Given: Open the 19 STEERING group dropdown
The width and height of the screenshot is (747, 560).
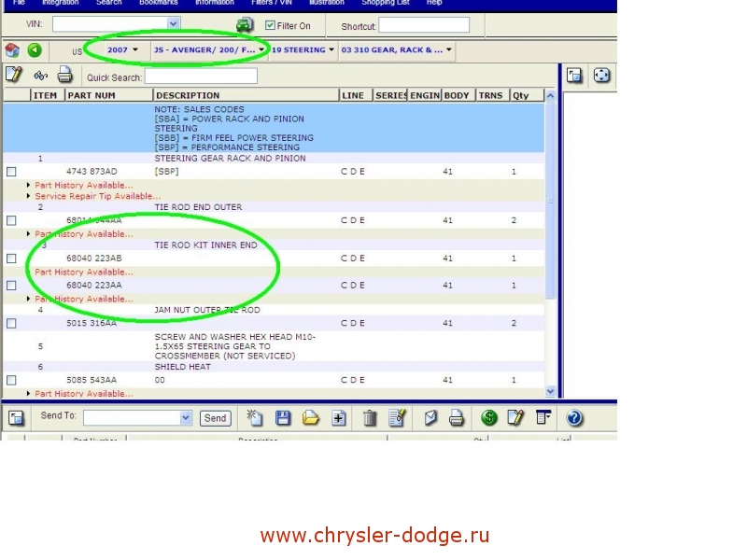Looking at the screenshot, I should (x=303, y=49).
